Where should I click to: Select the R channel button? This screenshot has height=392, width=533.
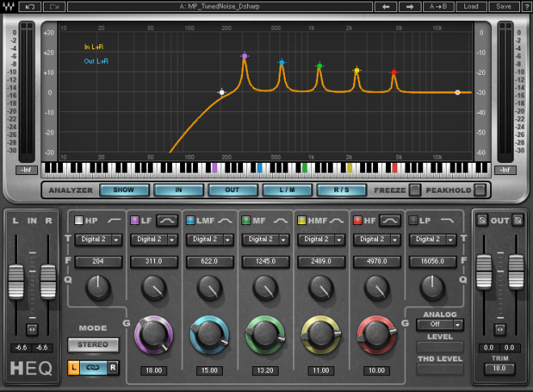pyautogui.click(x=113, y=368)
